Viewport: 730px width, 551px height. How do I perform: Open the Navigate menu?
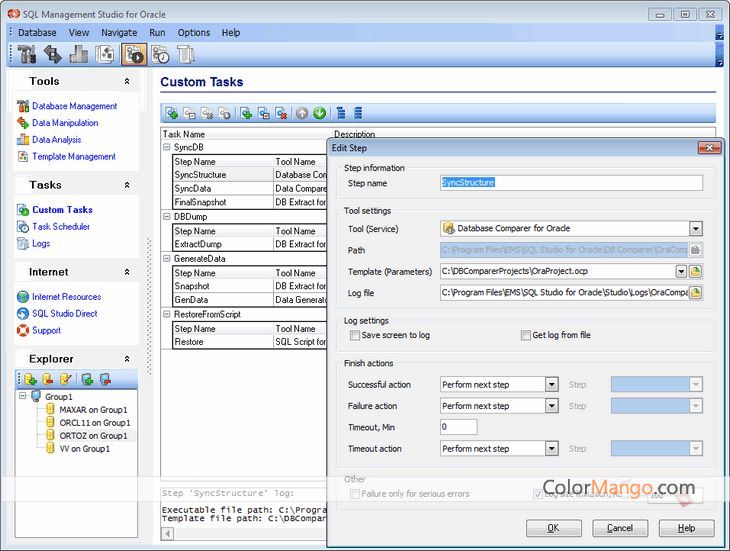pos(119,33)
